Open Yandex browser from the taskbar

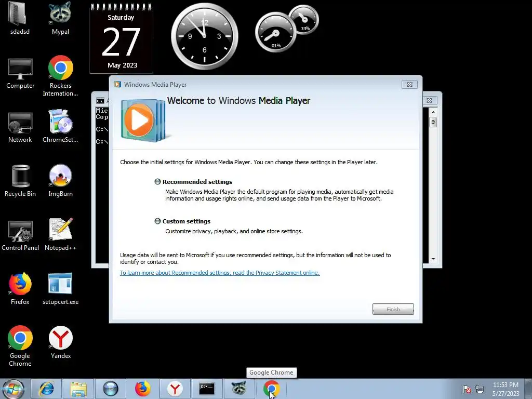(175, 389)
